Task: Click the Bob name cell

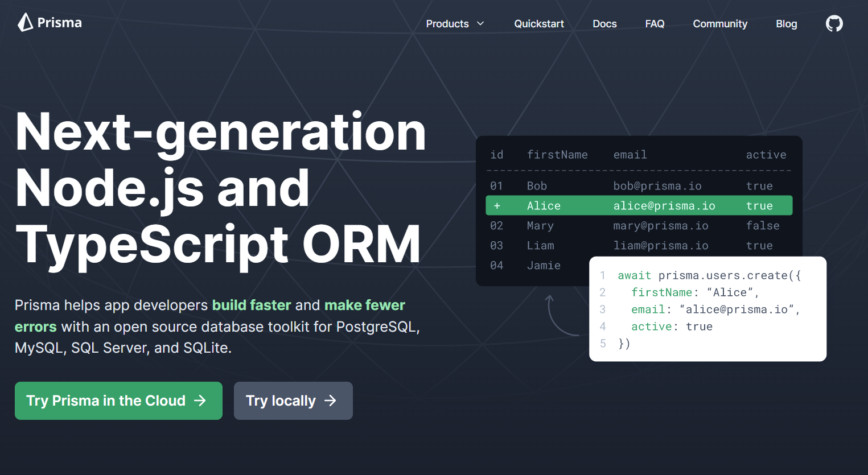Action: click(x=537, y=186)
